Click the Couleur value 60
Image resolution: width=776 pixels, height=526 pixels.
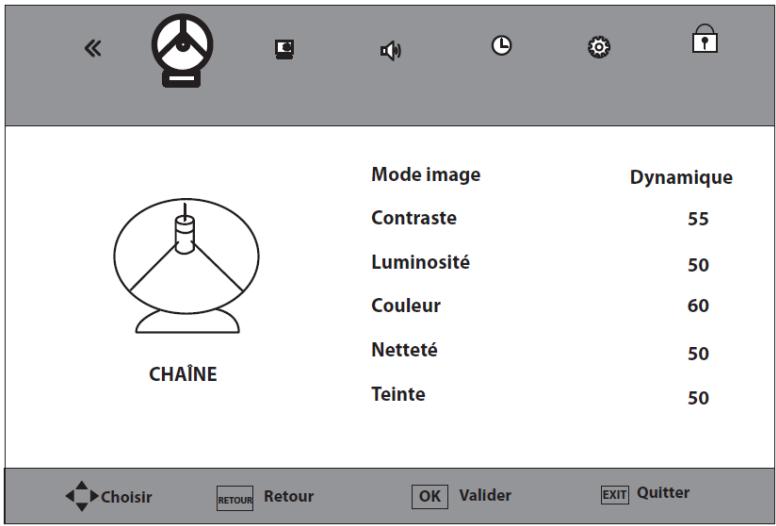click(x=698, y=305)
